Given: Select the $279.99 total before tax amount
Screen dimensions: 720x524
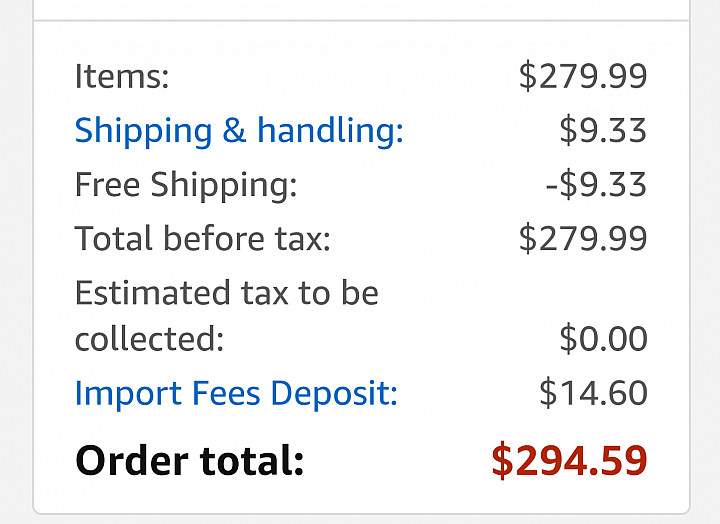Looking at the screenshot, I should [583, 239].
